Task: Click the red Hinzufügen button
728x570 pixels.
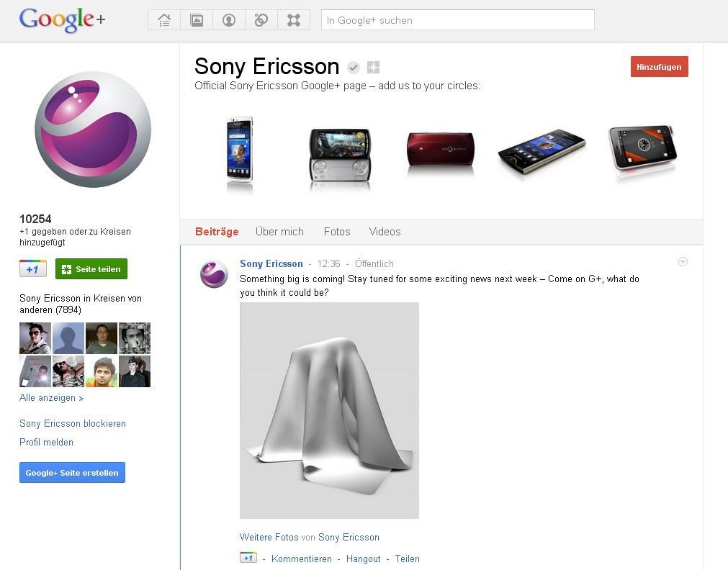Action: pyautogui.click(x=660, y=67)
